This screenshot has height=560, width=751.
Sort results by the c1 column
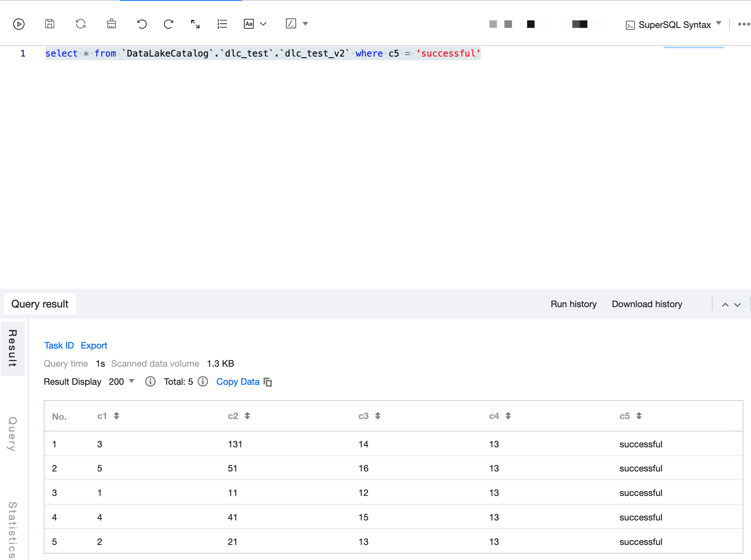pyautogui.click(x=116, y=416)
